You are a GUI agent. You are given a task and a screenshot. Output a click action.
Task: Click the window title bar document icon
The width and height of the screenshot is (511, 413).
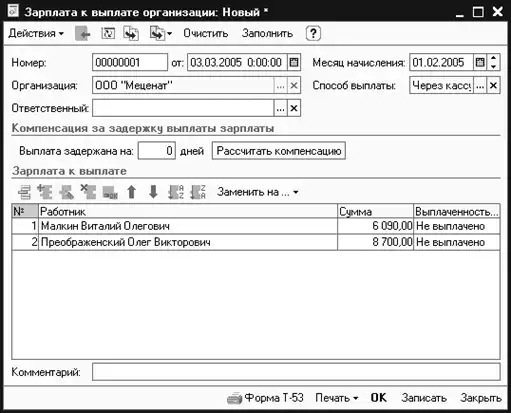coord(14,11)
